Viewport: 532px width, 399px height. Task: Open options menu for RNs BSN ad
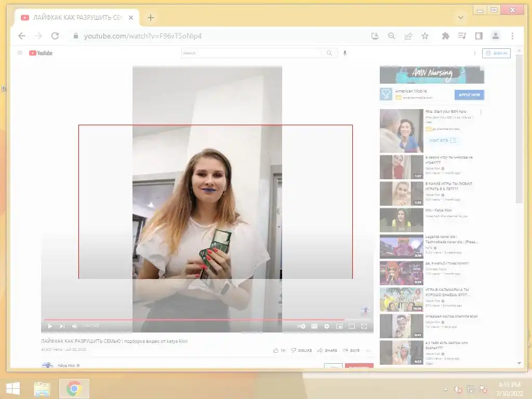(481, 112)
